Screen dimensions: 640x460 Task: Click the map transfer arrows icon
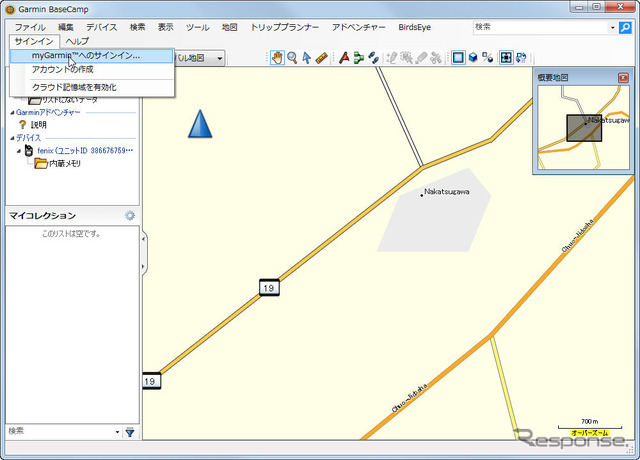[521, 58]
